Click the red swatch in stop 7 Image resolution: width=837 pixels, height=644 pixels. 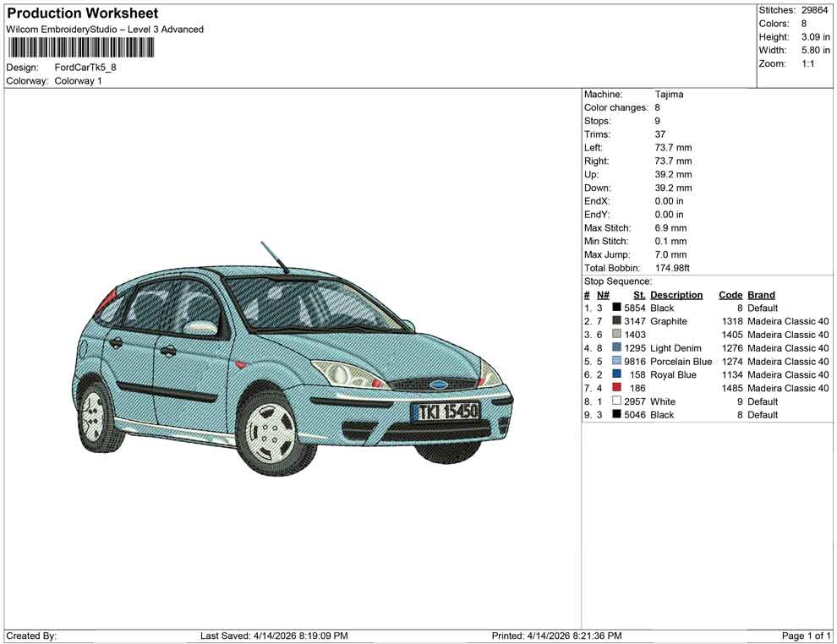616,387
